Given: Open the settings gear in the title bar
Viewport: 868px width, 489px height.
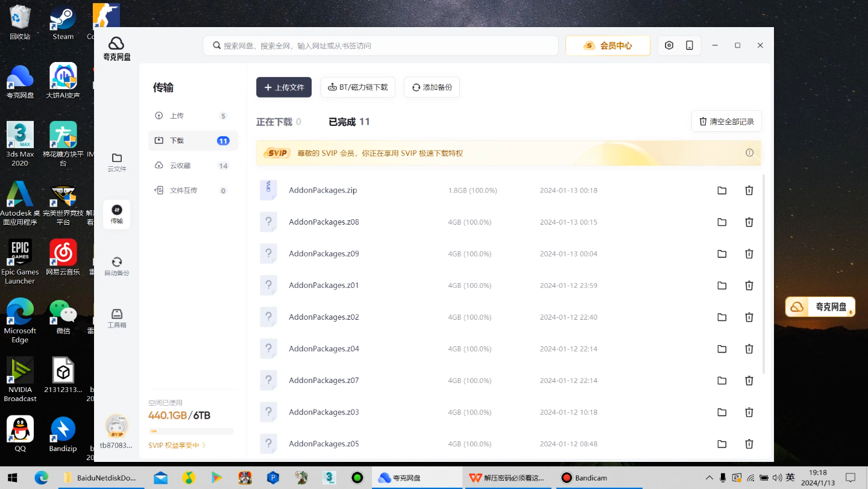Looking at the screenshot, I should click(668, 45).
